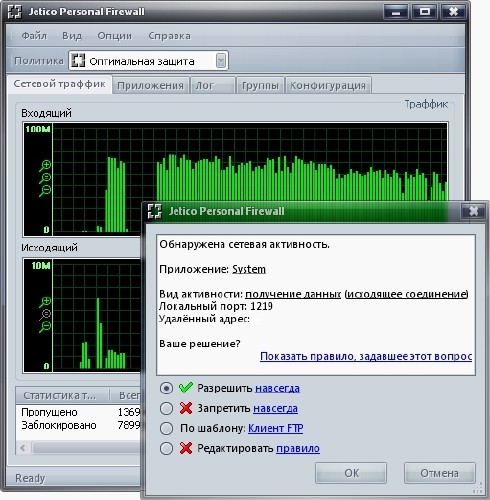Open the Опции menu
The width and height of the screenshot is (490, 500).
[x=114, y=36]
